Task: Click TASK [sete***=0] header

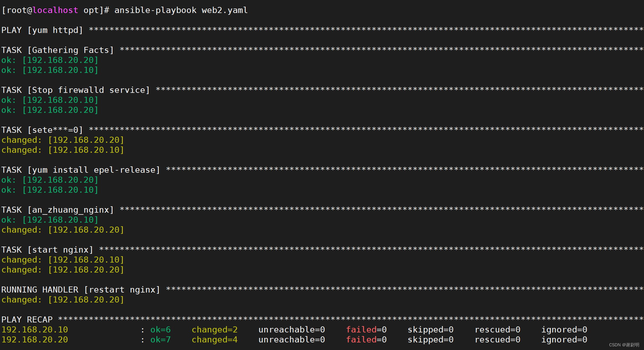Action: [42, 130]
